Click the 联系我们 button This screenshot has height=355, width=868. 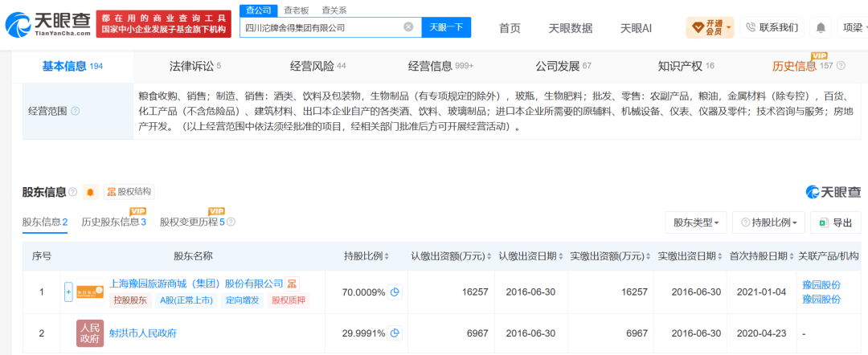(772, 27)
